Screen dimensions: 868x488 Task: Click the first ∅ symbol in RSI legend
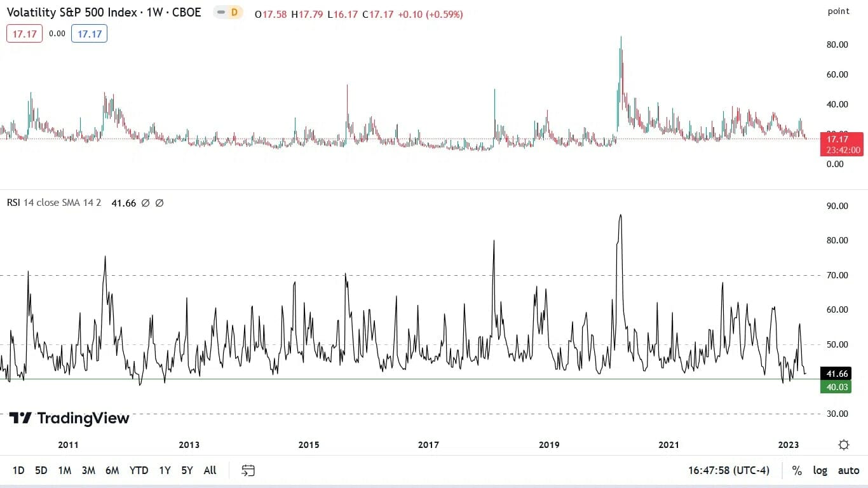pos(146,203)
